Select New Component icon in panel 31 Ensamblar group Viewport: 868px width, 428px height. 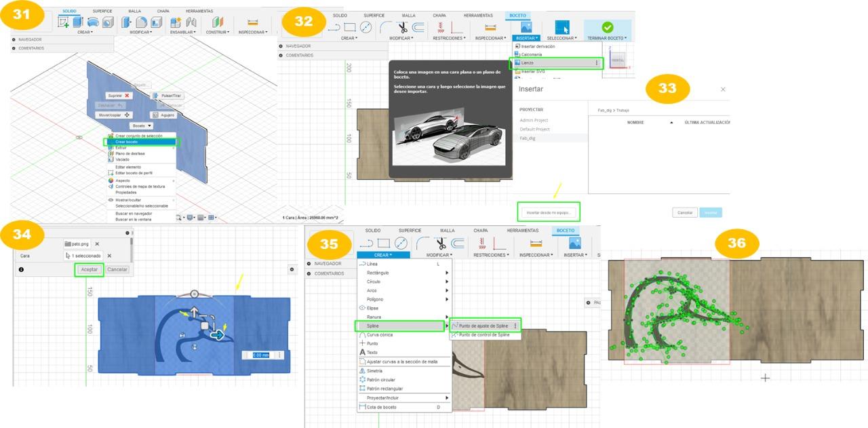coord(175,22)
